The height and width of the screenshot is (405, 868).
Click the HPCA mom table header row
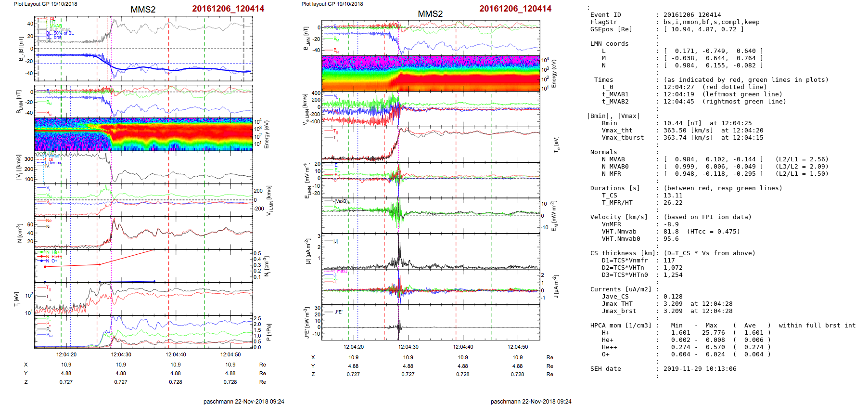click(723, 326)
